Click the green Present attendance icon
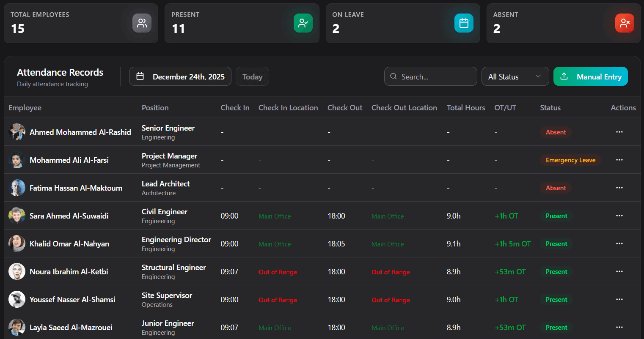 pos(303,23)
